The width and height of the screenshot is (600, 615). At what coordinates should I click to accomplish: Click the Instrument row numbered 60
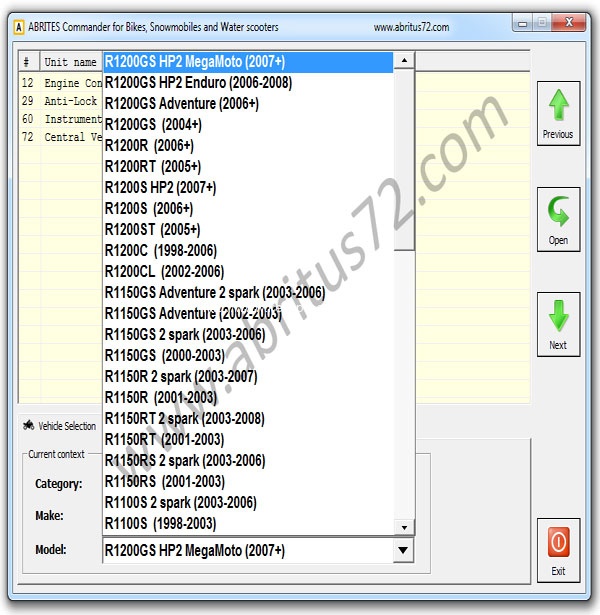coord(61,119)
